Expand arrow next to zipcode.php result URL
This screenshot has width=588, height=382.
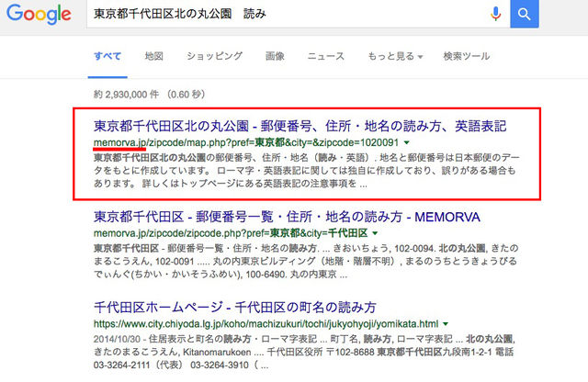tap(375, 233)
